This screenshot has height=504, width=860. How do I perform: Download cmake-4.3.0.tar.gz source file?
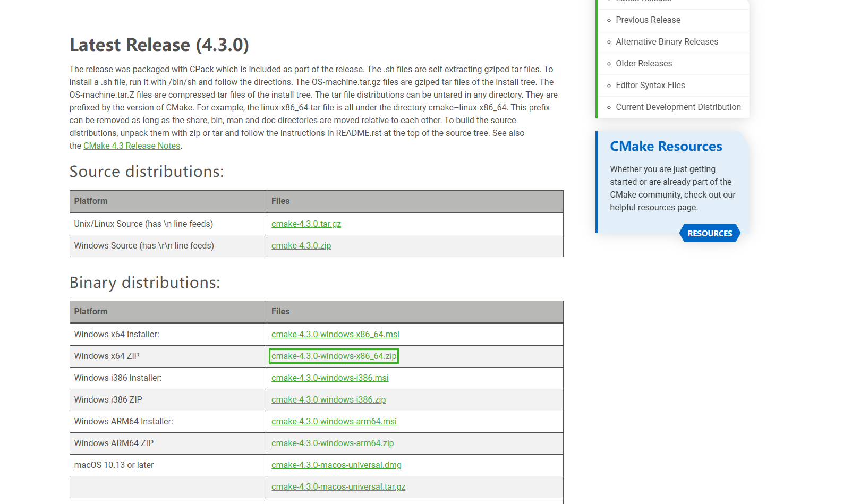(306, 224)
